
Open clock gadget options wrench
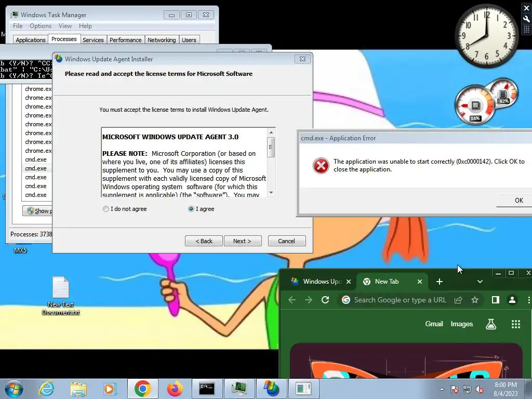[x=526, y=19]
